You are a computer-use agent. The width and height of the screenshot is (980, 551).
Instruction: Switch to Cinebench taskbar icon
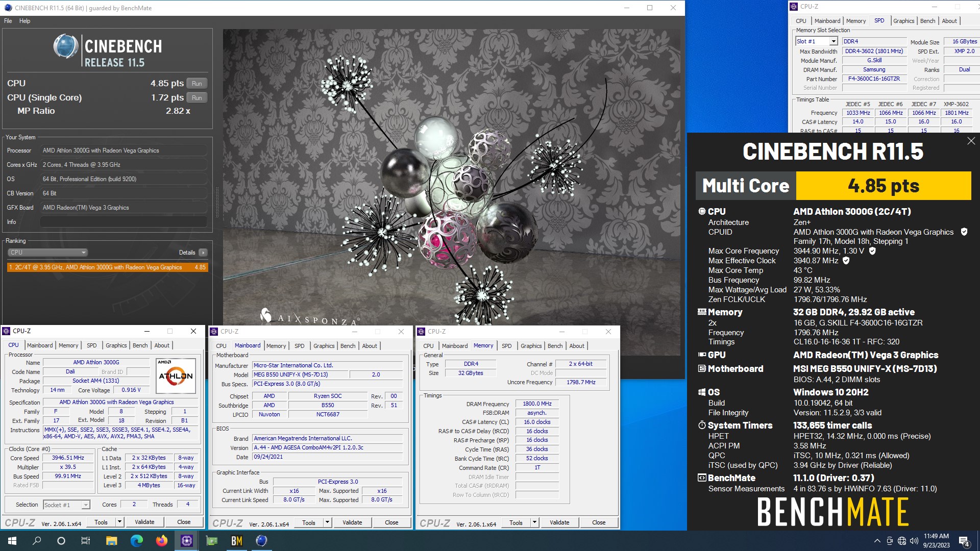261,541
